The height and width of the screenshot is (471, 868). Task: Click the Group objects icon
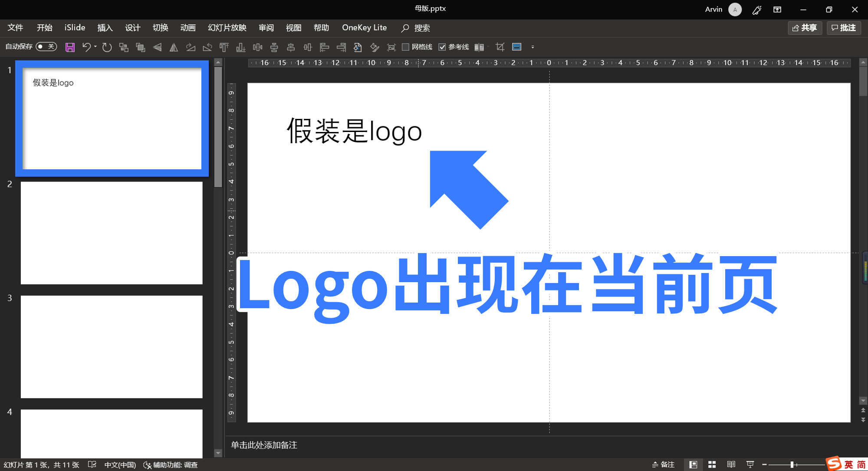tap(124, 47)
